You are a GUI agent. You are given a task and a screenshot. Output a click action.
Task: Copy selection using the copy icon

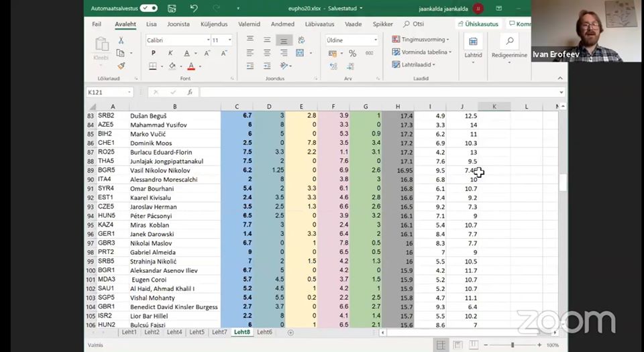(x=120, y=53)
